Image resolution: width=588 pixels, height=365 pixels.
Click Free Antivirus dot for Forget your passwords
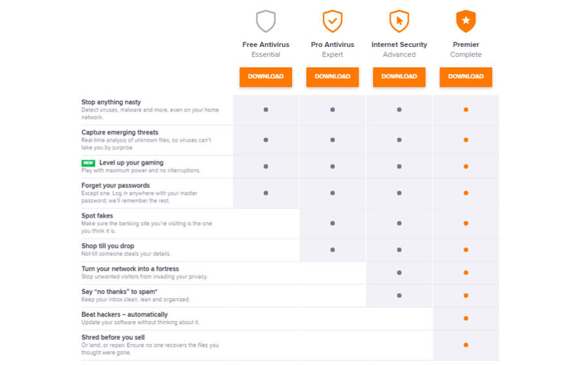click(x=265, y=193)
